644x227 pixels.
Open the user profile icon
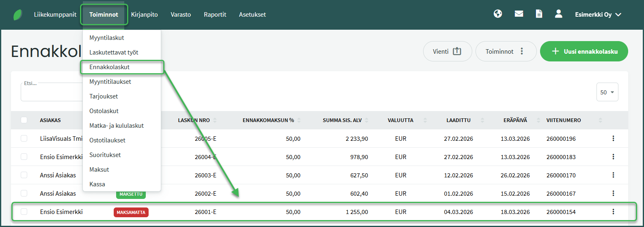click(x=559, y=14)
